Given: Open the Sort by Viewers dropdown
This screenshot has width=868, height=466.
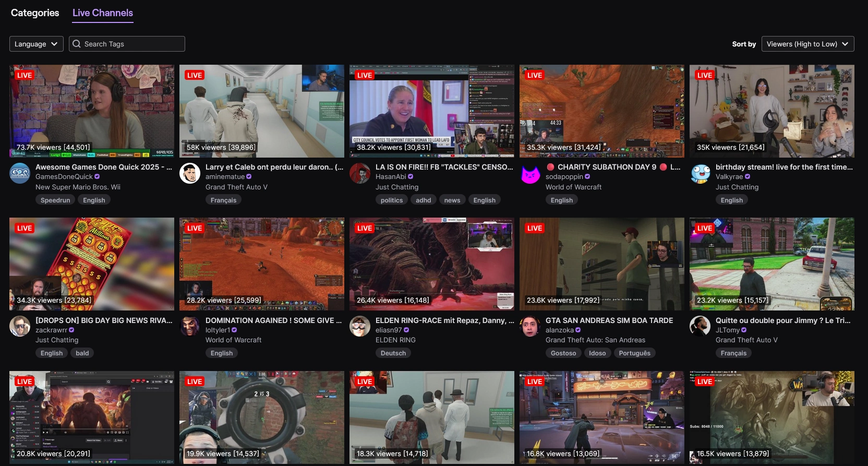Looking at the screenshot, I should (808, 44).
